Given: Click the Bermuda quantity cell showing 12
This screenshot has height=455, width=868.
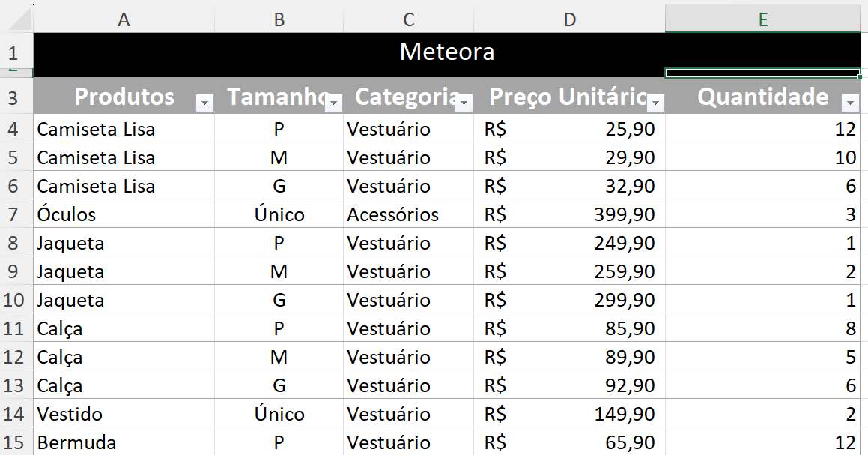Looking at the screenshot, I should [x=762, y=442].
